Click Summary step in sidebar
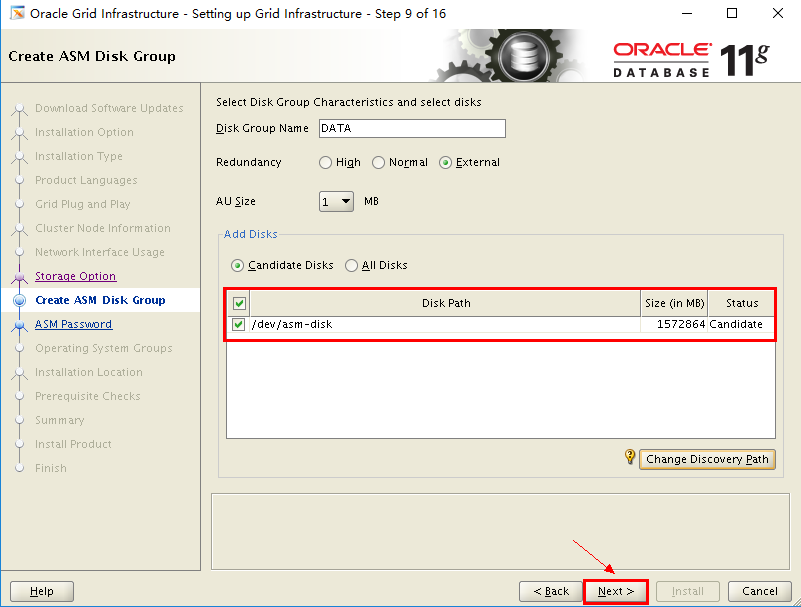The height and width of the screenshot is (607, 801). pyautogui.click(x=60, y=420)
